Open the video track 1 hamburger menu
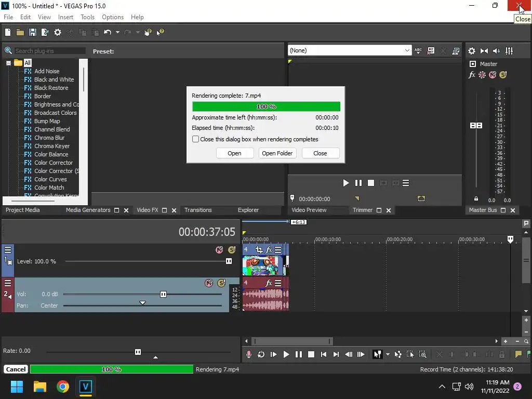The height and width of the screenshot is (399, 532). [x=8, y=250]
